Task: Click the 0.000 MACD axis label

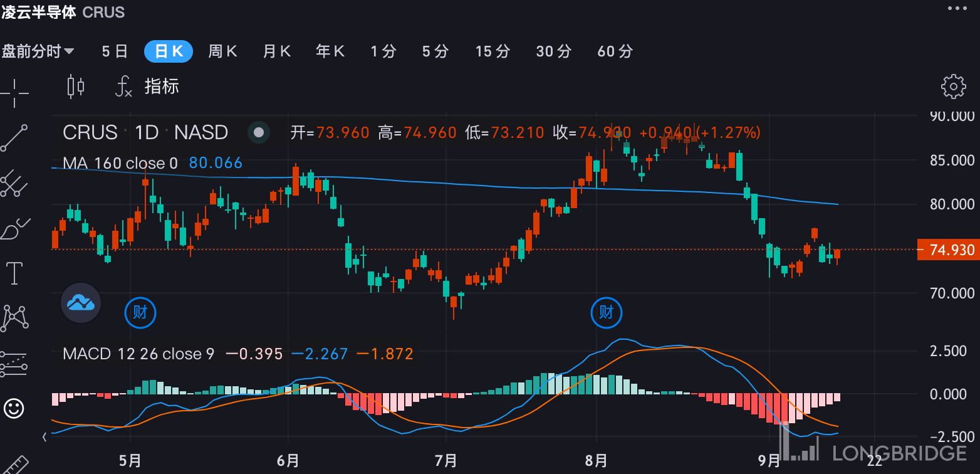Action: click(949, 394)
